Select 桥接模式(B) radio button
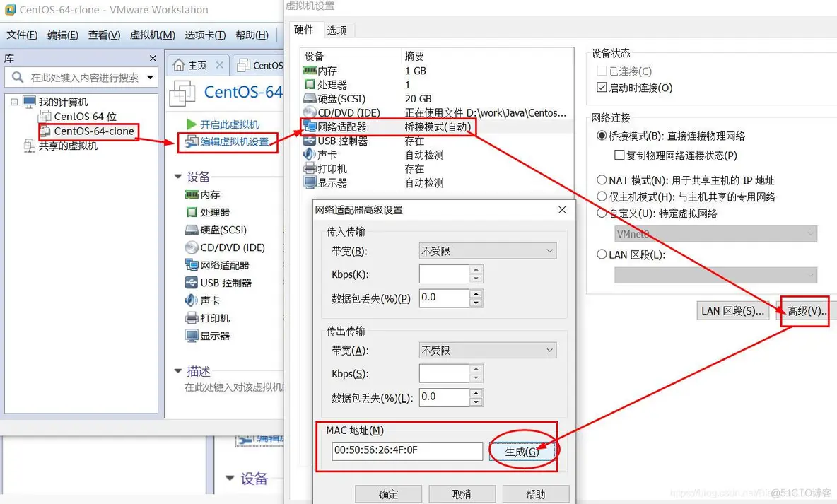837x504 pixels. click(x=602, y=136)
